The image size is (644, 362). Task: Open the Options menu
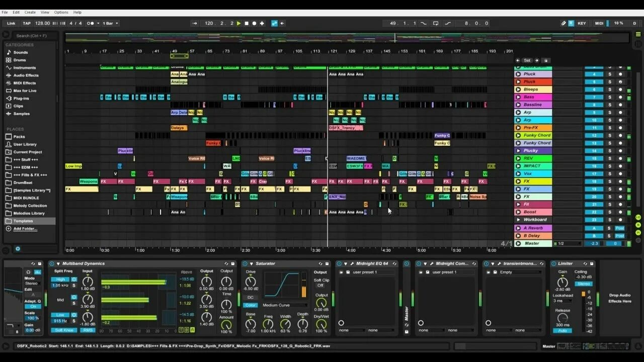point(61,12)
